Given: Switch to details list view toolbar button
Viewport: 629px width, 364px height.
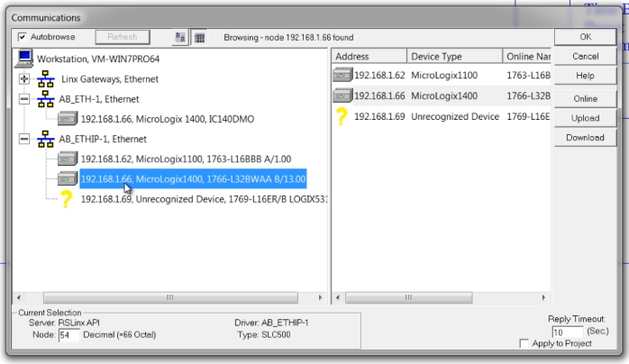Looking at the screenshot, I should pos(199,38).
